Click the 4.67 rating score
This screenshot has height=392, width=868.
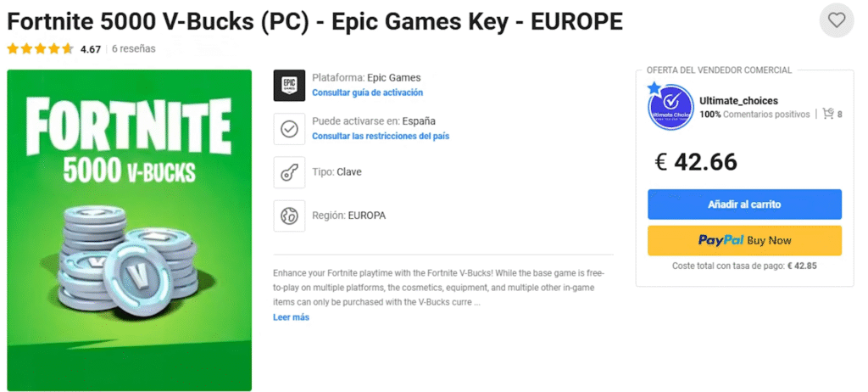90,49
